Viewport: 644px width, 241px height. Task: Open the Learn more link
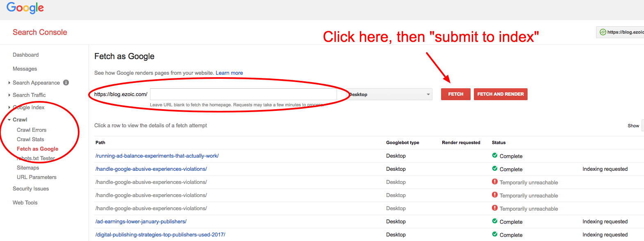(x=229, y=73)
